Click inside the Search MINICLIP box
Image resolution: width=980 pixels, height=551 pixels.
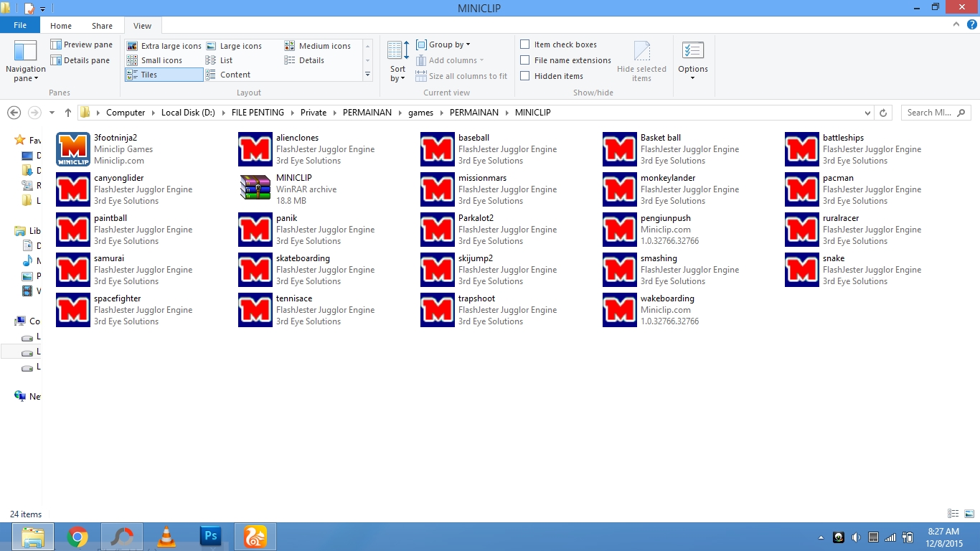pos(929,113)
